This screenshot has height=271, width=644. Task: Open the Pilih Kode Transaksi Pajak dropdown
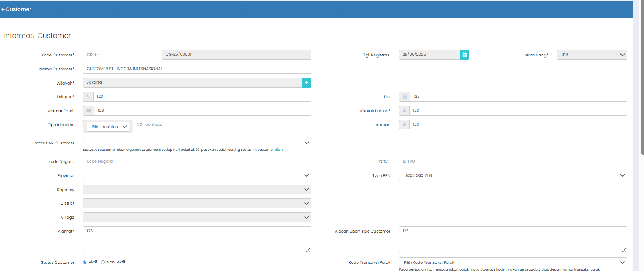(513, 262)
